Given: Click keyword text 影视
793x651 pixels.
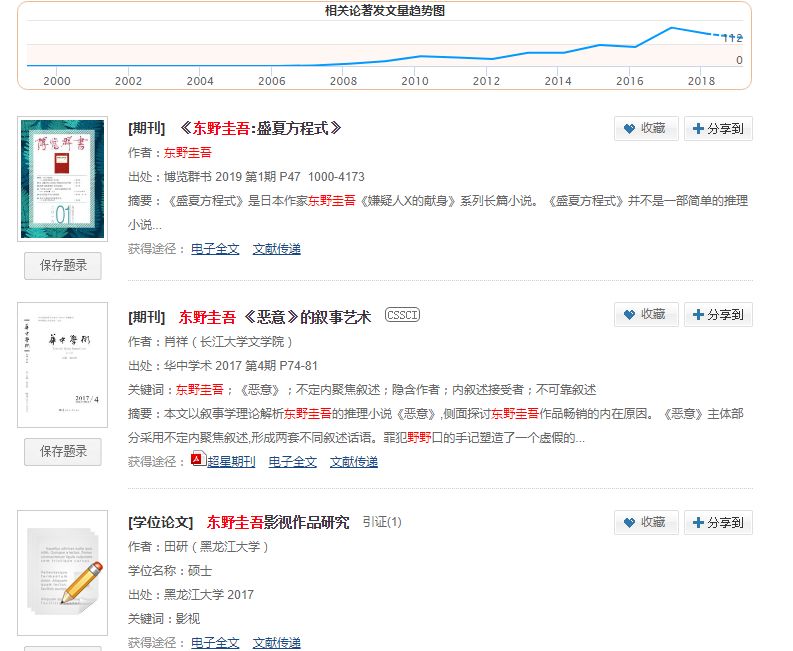Looking at the screenshot, I should point(188,619).
